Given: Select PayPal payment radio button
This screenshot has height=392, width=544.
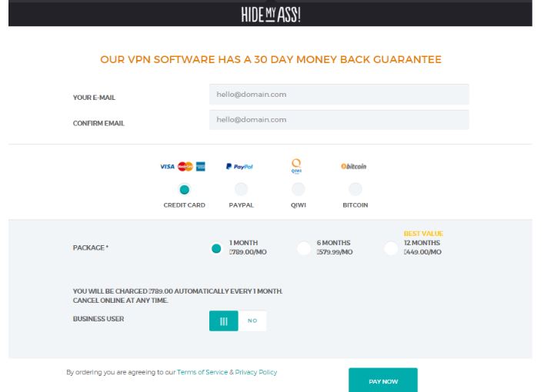Looking at the screenshot, I should coord(241,189).
